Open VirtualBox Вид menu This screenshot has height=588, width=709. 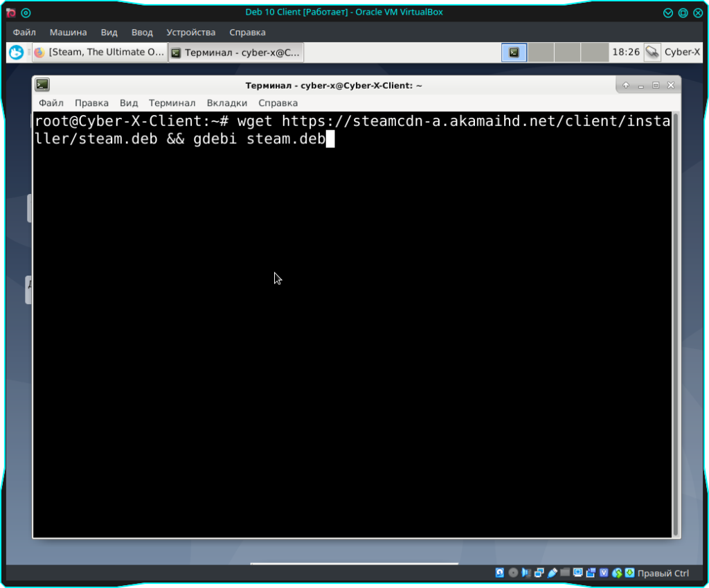tap(109, 33)
